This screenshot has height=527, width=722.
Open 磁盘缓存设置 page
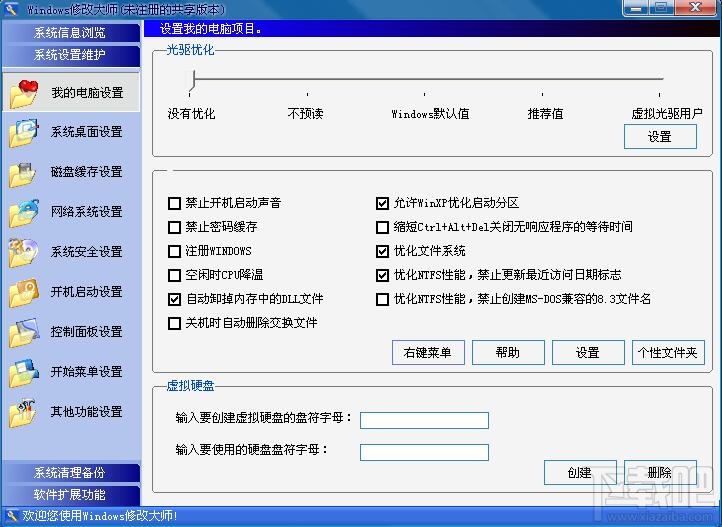click(x=71, y=172)
